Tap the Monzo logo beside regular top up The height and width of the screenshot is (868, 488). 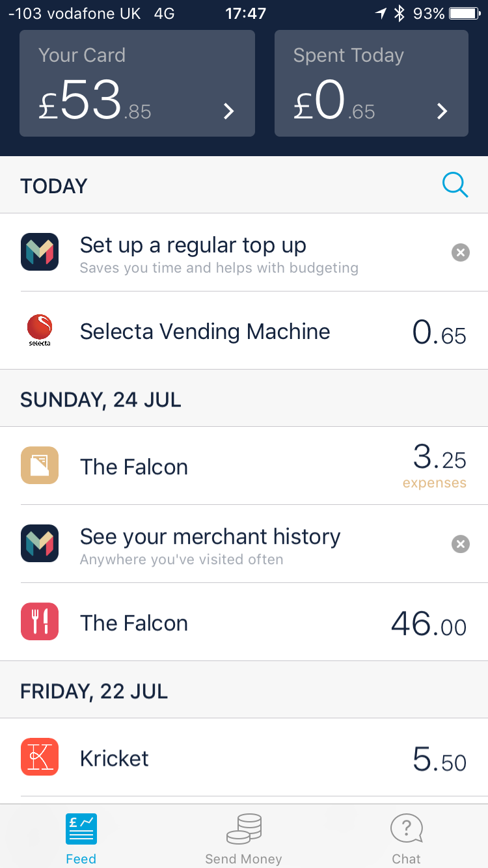[x=40, y=252]
